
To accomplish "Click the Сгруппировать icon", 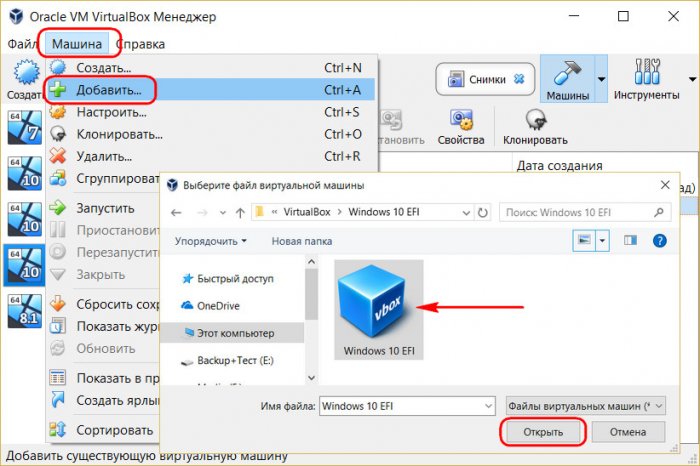I will tap(58, 178).
